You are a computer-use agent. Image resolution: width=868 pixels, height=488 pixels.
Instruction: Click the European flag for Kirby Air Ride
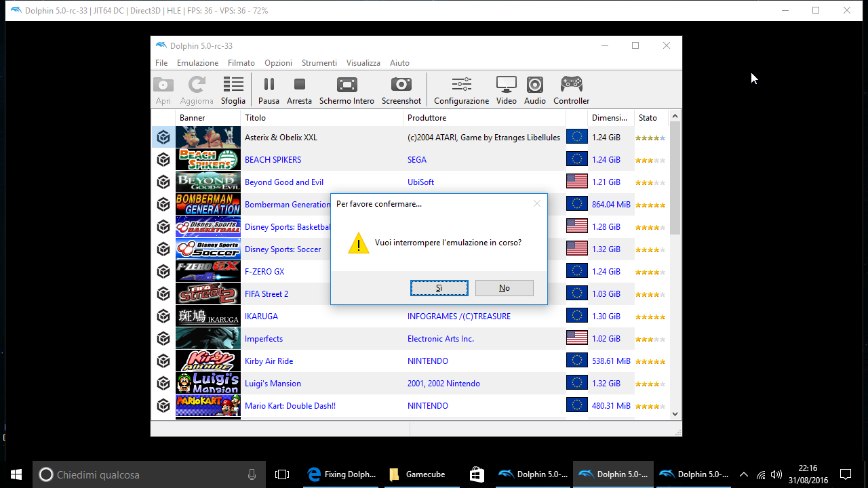577,361
